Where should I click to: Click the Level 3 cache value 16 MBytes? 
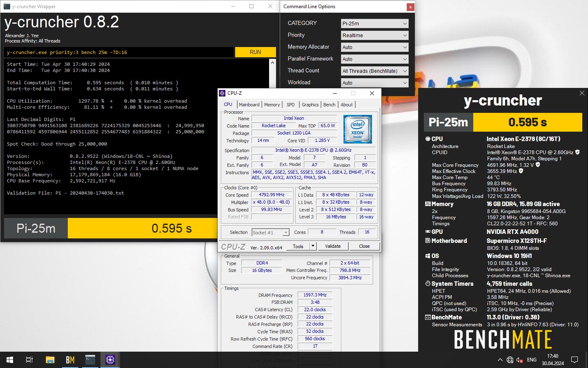point(336,217)
